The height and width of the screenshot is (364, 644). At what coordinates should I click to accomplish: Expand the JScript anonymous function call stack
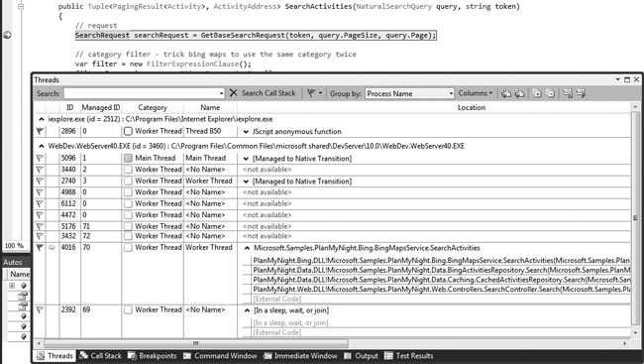click(246, 132)
